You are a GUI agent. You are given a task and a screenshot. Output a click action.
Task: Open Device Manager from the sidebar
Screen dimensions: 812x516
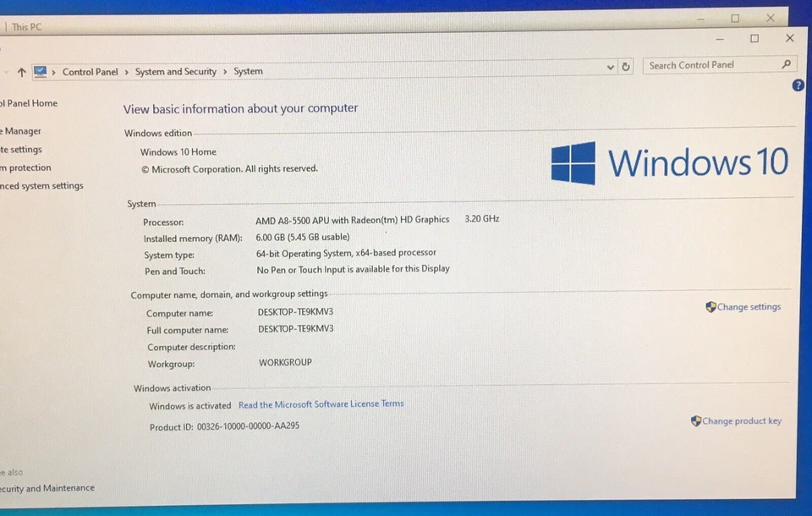coord(19,131)
